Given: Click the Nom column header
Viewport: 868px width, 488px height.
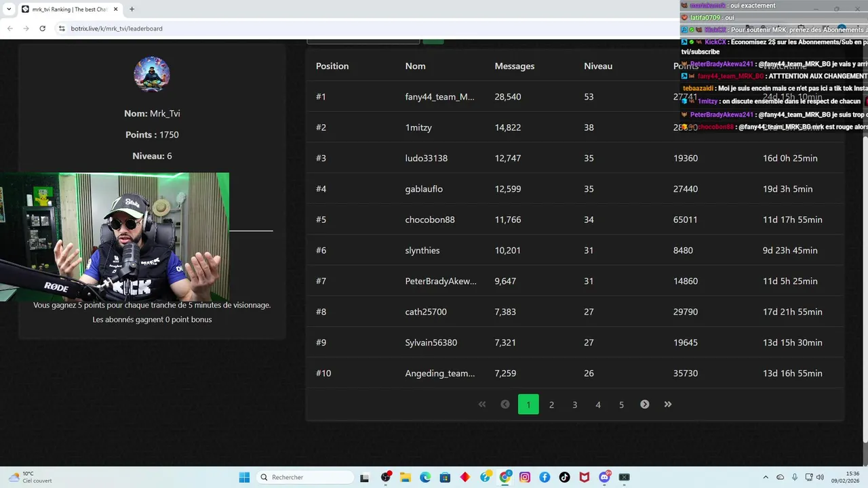Looking at the screenshot, I should [415, 66].
